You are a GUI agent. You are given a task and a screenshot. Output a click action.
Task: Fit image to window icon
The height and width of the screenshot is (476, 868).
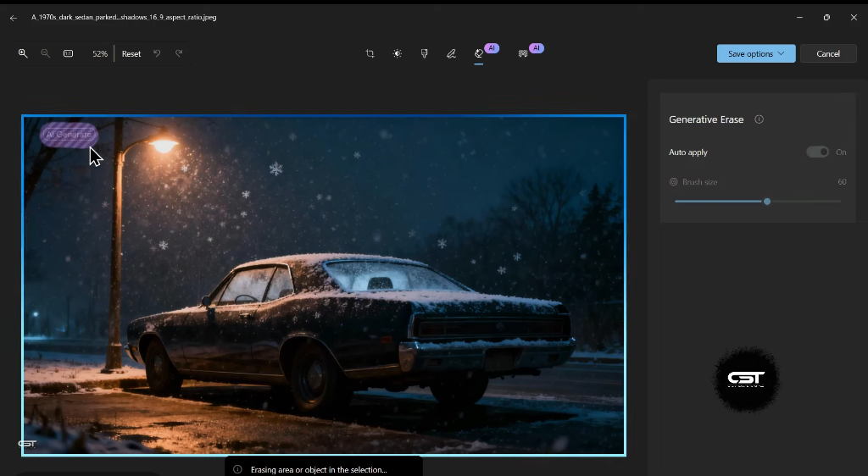click(x=68, y=53)
